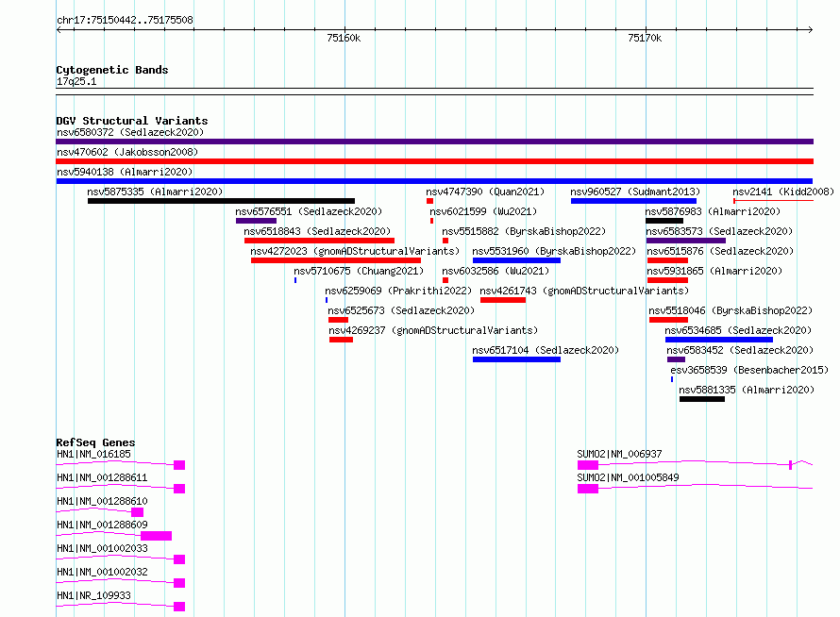Click nsv5531960 (ByrskaBishop2022) label
Screen dimensions: 840x617
coord(554,251)
